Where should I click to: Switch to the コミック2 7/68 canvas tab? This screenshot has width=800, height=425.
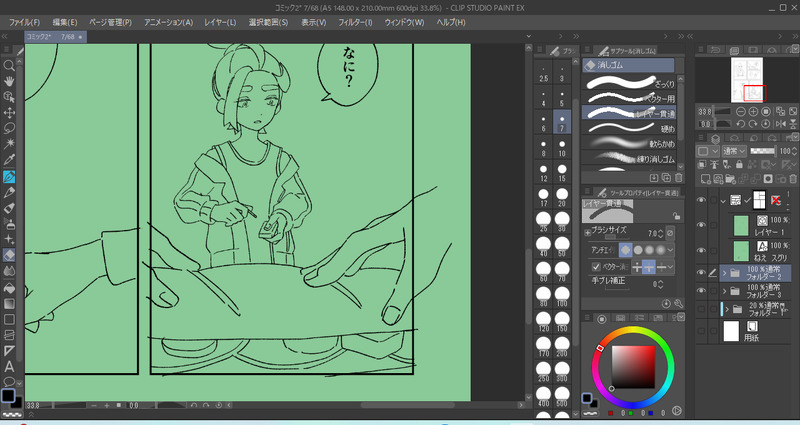55,37
